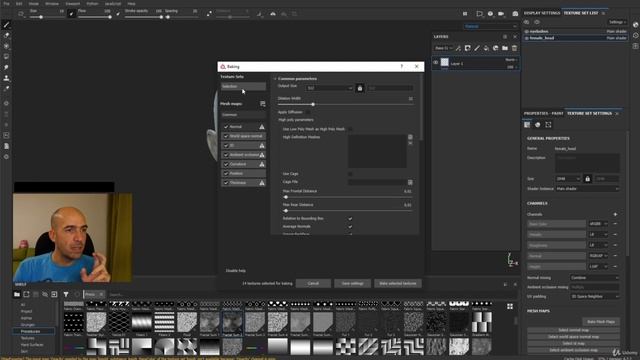
Task: Open the File menu
Action: [7, 4]
